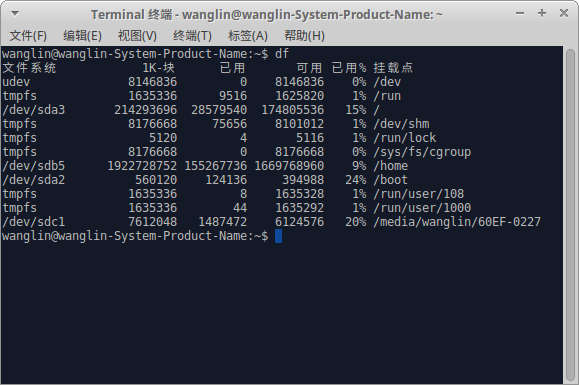Maximize the Terminal window with plus icon
The width and height of the screenshot is (579, 385).
542,13
